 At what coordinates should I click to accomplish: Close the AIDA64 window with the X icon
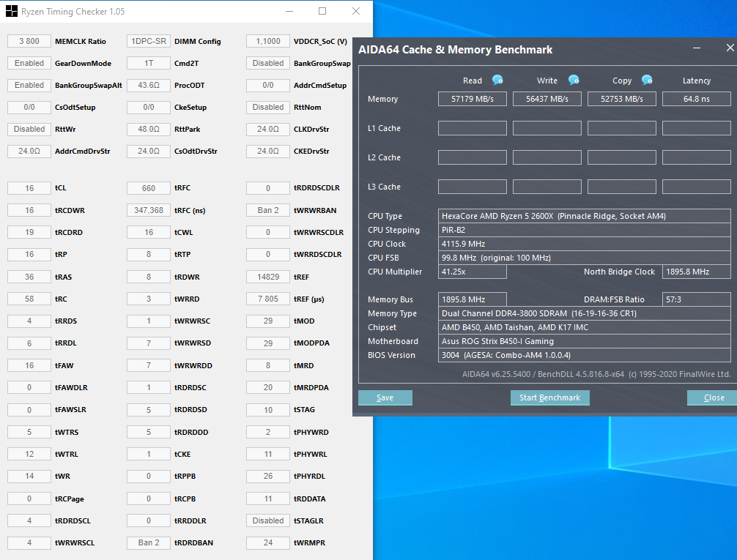click(x=730, y=48)
